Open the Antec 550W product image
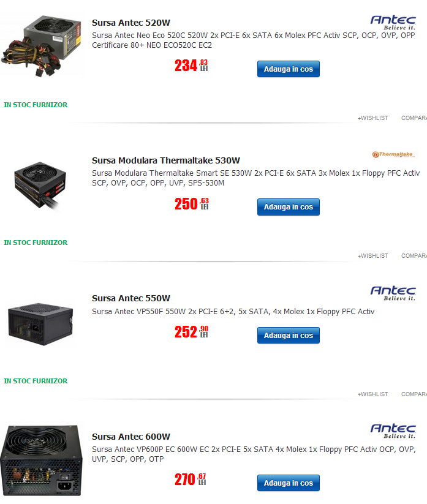 click(40, 325)
